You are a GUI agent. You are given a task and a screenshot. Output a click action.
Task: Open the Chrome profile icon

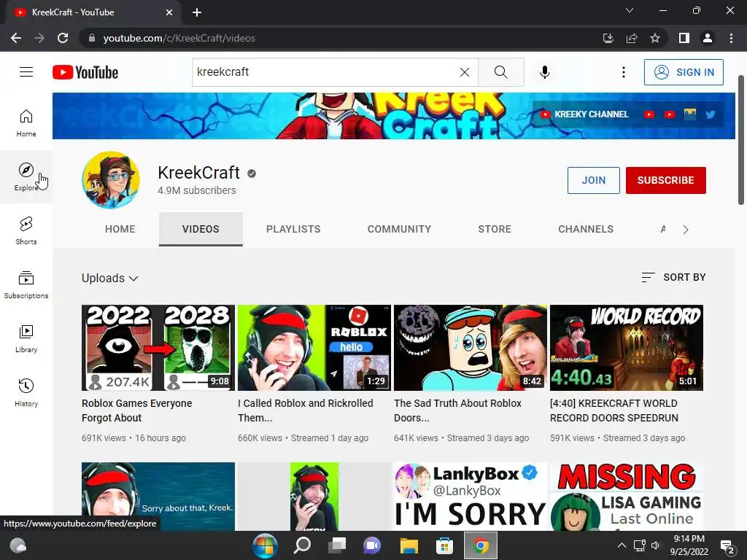click(708, 38)
